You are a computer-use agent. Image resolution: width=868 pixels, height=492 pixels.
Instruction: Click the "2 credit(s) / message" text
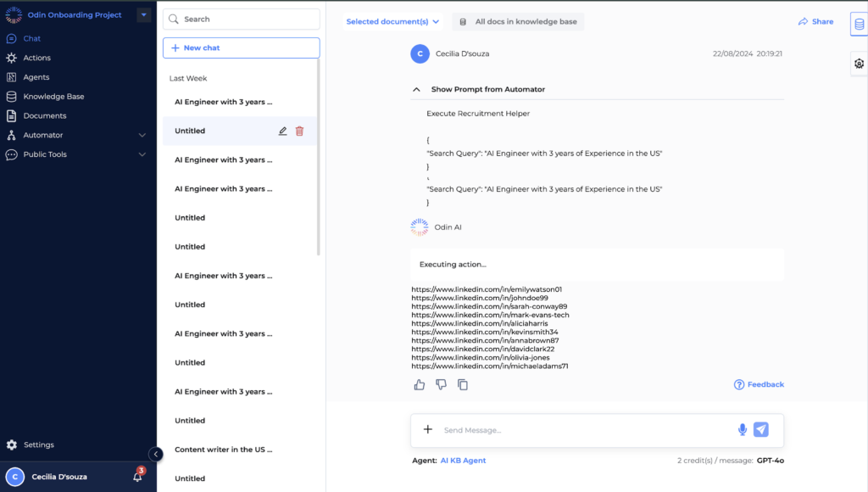(715, 461)
